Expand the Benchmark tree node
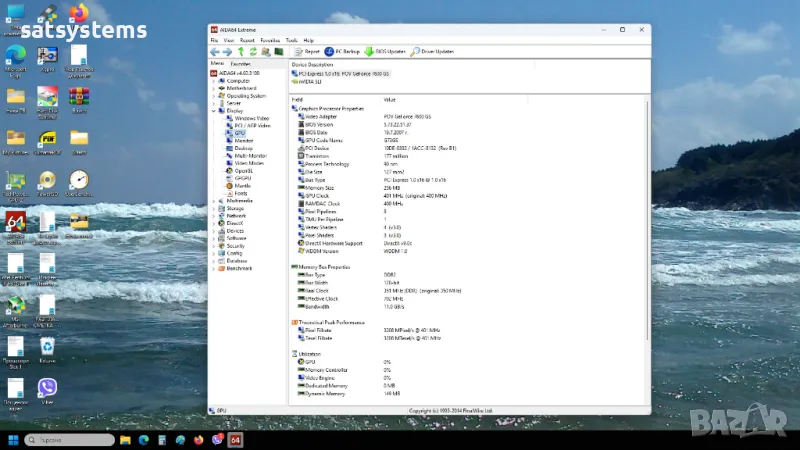The image size is (800, 450). point(214,268)
